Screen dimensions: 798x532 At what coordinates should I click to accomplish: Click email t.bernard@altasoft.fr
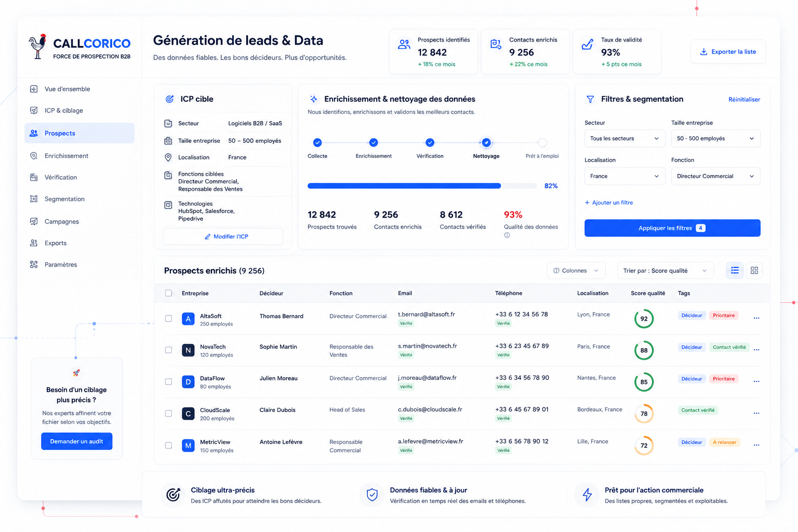pyautogui.click(x=427, y=314)
